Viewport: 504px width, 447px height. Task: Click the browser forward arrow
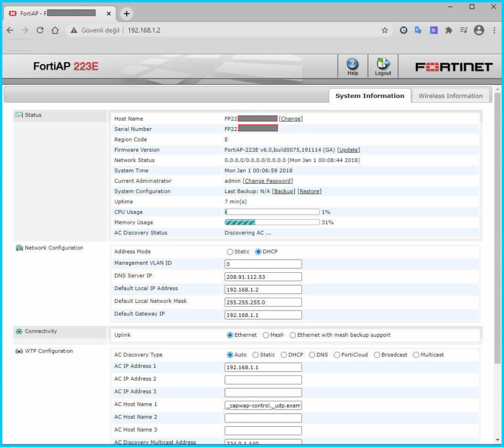pyautogui.click(x=25, y=30)
